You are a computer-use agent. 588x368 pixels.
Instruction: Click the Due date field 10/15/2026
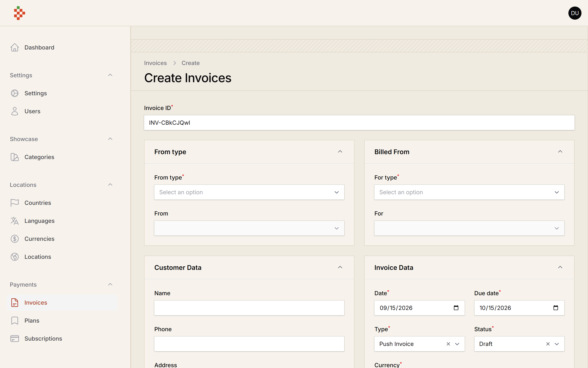[519, 308]
